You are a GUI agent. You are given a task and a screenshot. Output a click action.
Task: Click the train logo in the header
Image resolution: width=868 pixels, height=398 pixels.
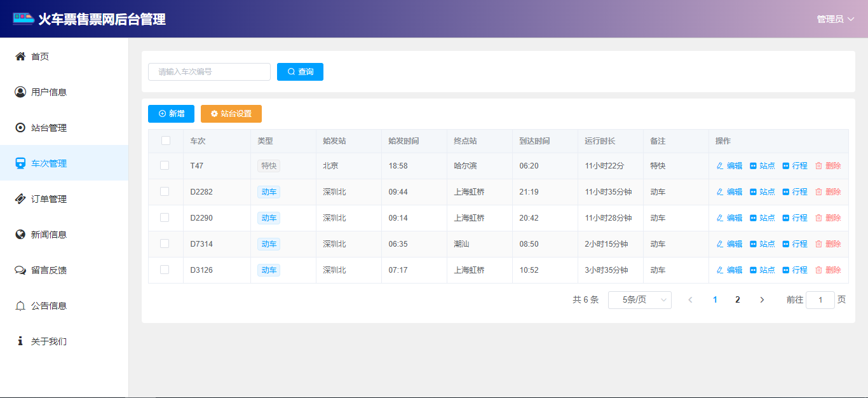click(24, 19)
